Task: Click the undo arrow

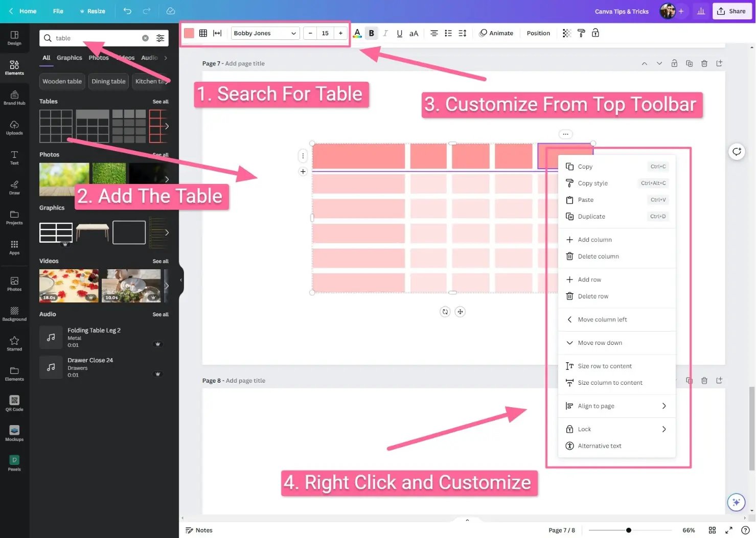Action: [127, 11]
